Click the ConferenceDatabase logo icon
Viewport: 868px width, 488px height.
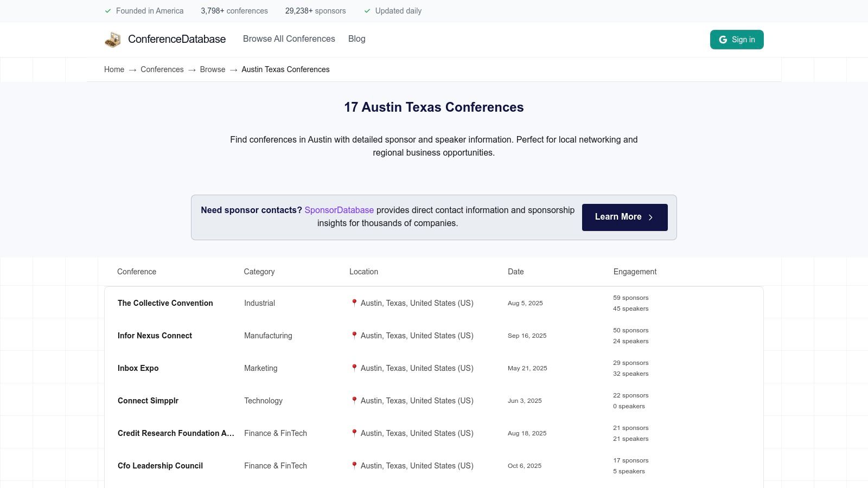coord(113,40)
